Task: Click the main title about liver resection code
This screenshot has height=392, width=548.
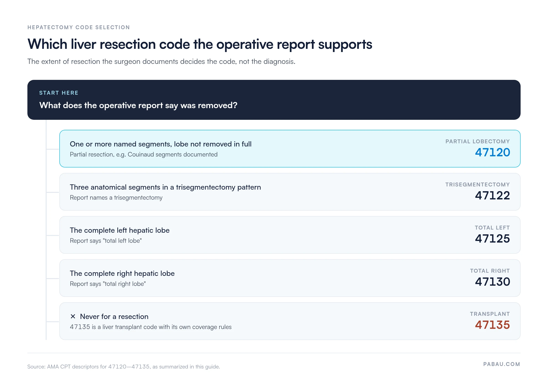Action: (x=200, y=44)
